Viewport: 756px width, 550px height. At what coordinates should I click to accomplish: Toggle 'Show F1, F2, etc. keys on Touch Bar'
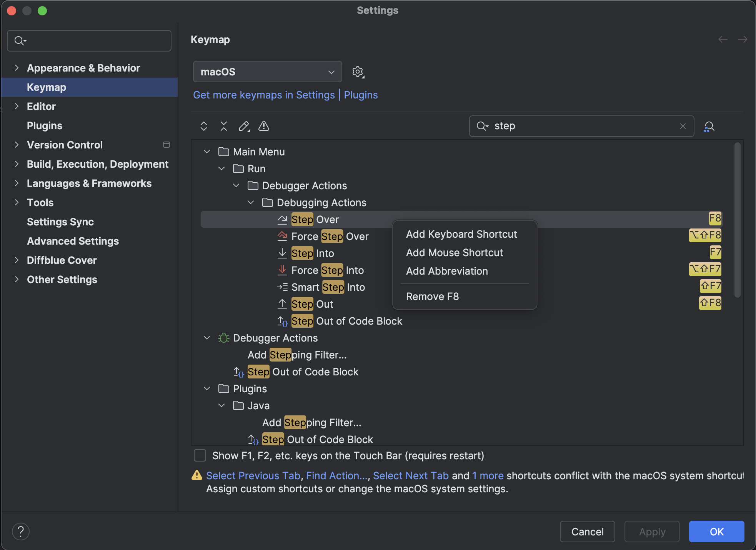coord(200,455)
